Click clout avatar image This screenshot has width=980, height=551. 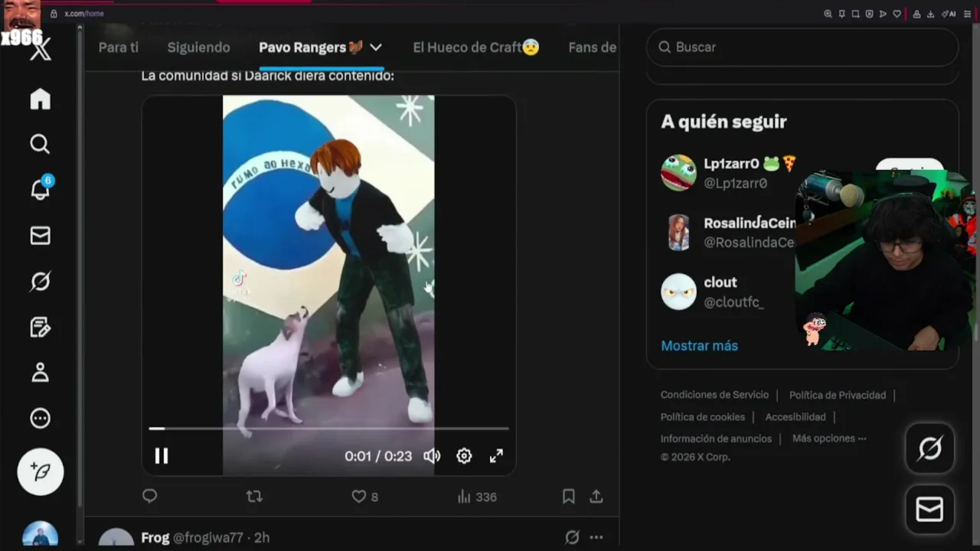678,292
